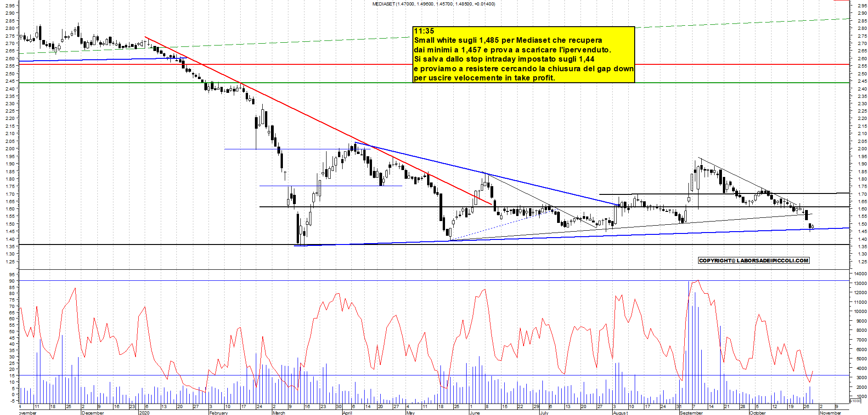This screenshot has width=868, height=415.
Task: Click the October month label
Action: 758,413
